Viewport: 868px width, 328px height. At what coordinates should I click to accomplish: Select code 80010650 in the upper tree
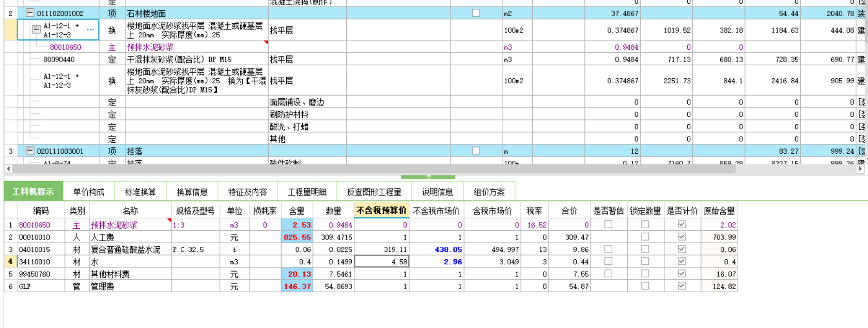tap(65, 47)
